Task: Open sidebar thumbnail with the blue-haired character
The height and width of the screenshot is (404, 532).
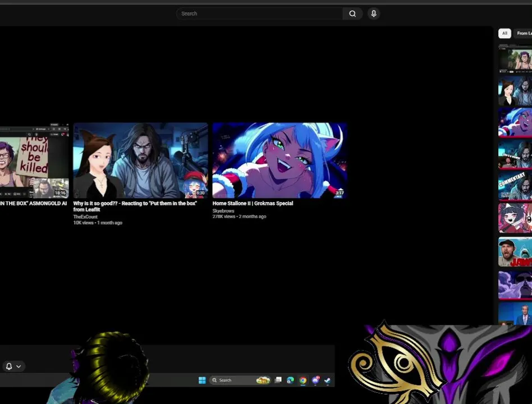Action: (x=515, y=122)
